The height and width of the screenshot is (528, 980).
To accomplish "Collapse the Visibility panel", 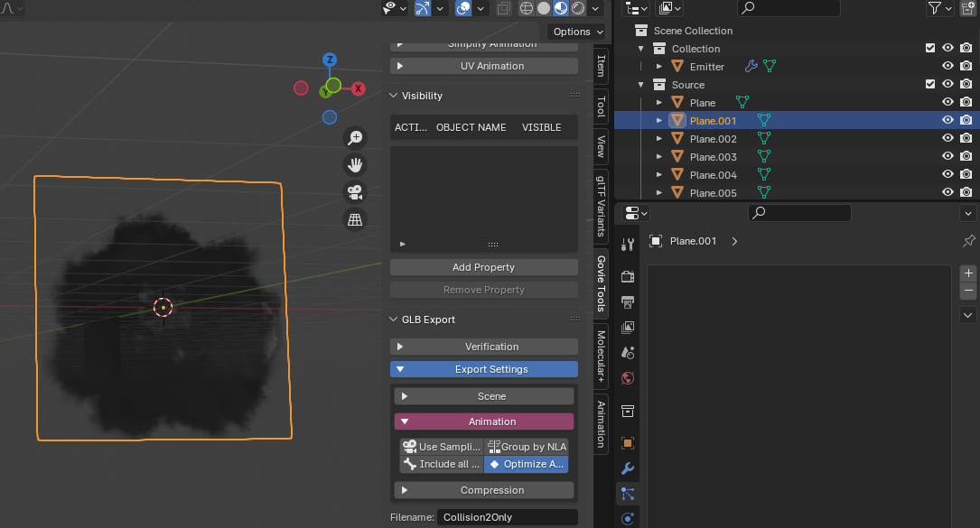I will point(393,96).
